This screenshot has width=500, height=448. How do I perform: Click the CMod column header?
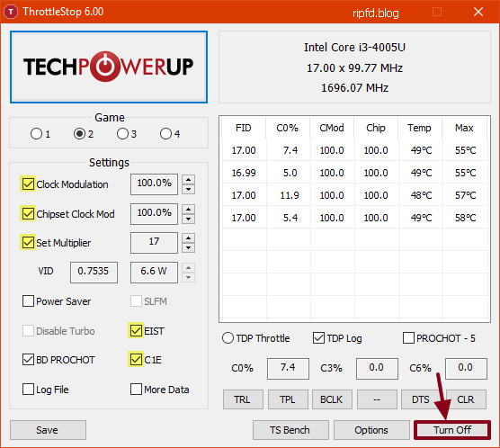click(332, 128)
